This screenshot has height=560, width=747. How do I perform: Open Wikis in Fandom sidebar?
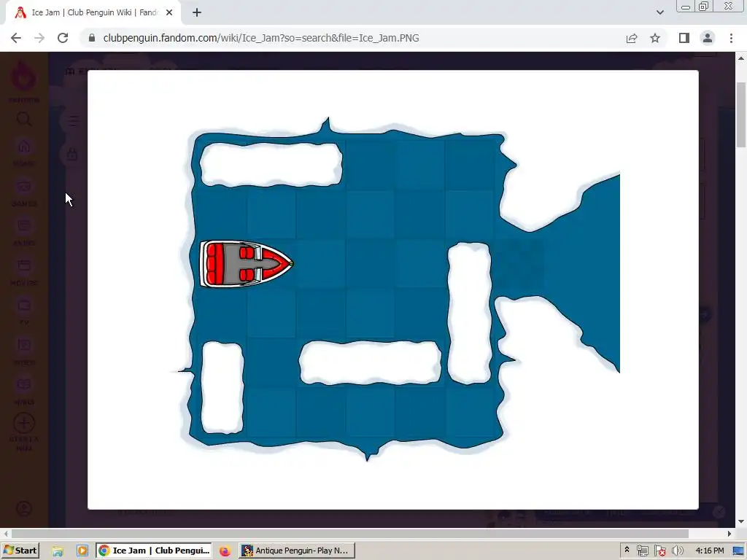[24, 391]
